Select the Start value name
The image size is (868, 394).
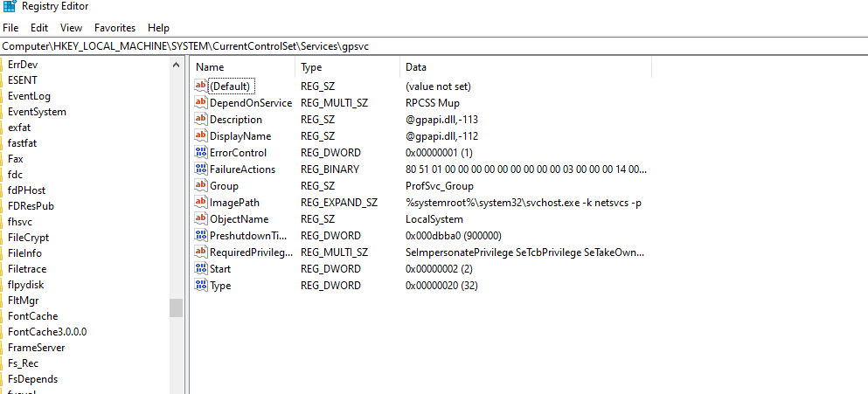point(220,269)
